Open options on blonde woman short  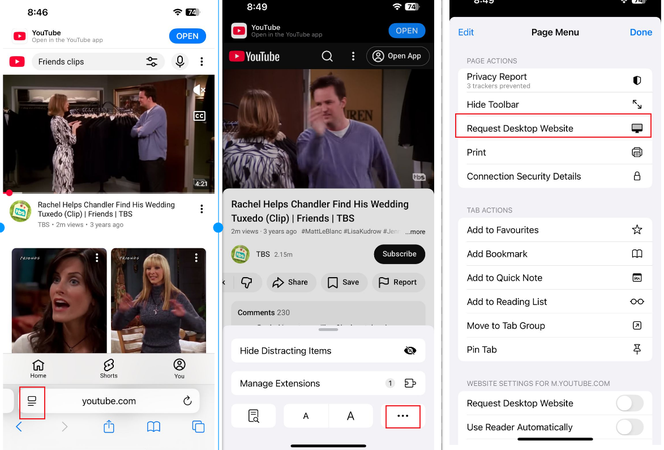(196, 257)
